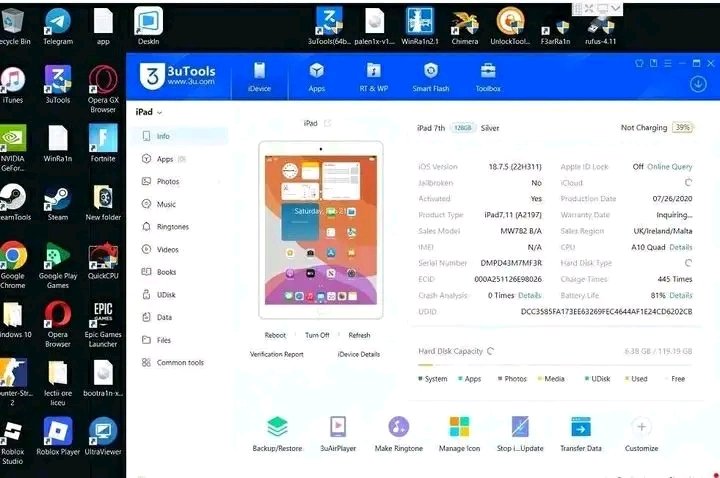Open UDisk in the sidebar

179,295
